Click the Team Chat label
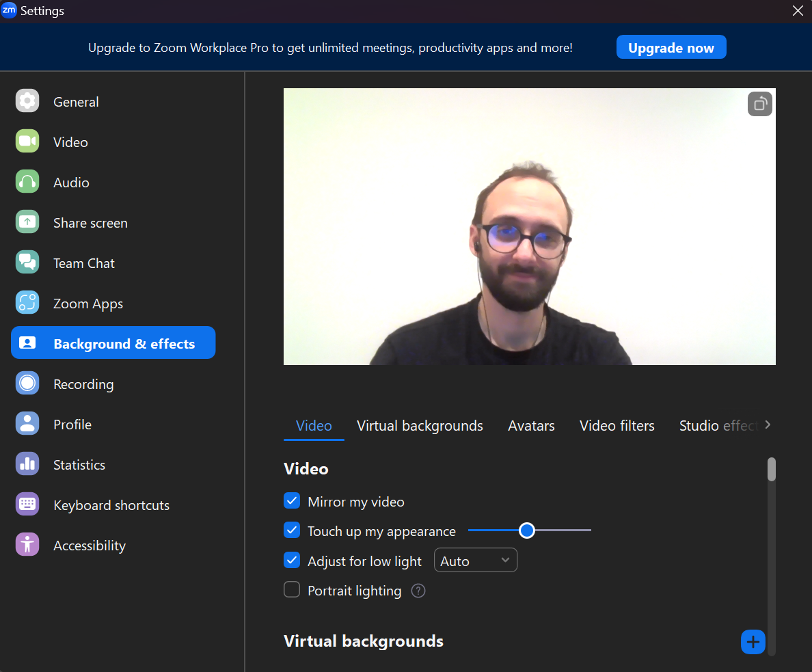The width and height of the screenshot is (812, 672). [x=84, y=264]
